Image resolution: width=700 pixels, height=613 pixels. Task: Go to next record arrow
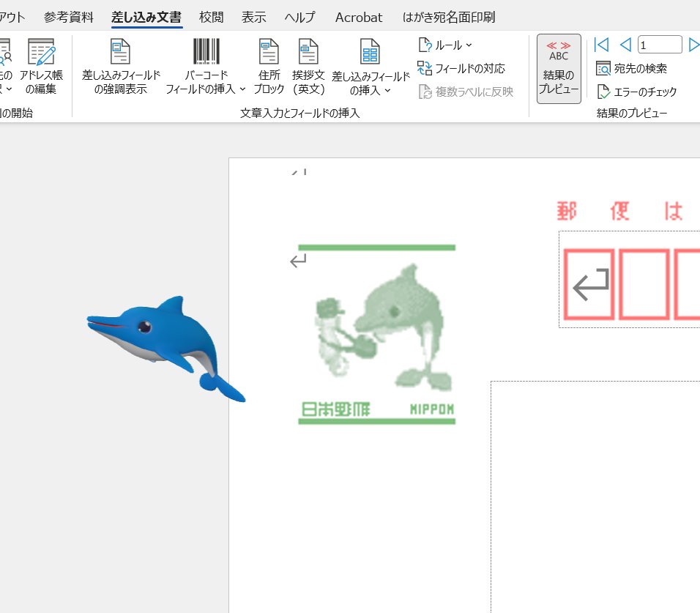coord(693,45)
